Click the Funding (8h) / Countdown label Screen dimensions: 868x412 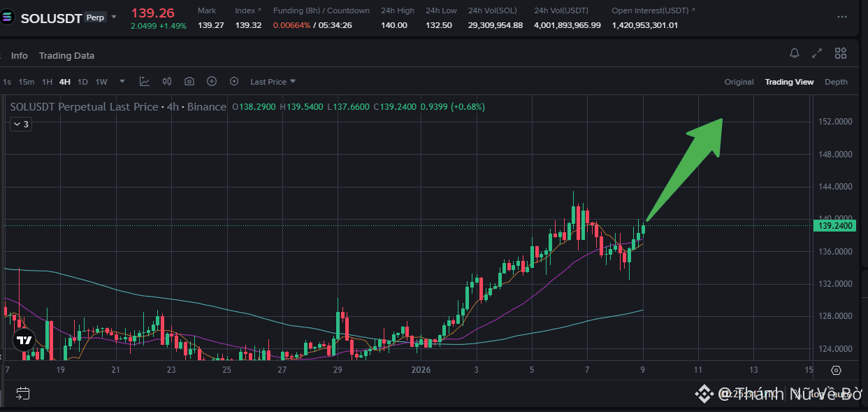click(x=321, y=10)
